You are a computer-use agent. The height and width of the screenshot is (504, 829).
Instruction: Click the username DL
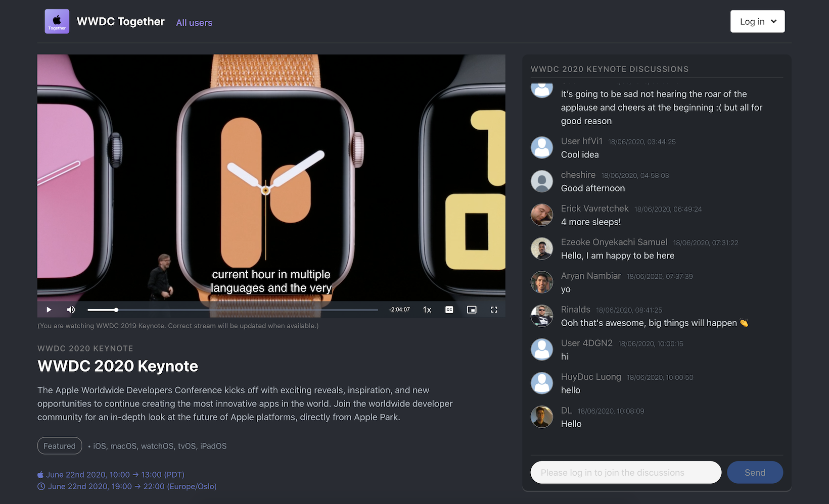(x=567, y=411)
